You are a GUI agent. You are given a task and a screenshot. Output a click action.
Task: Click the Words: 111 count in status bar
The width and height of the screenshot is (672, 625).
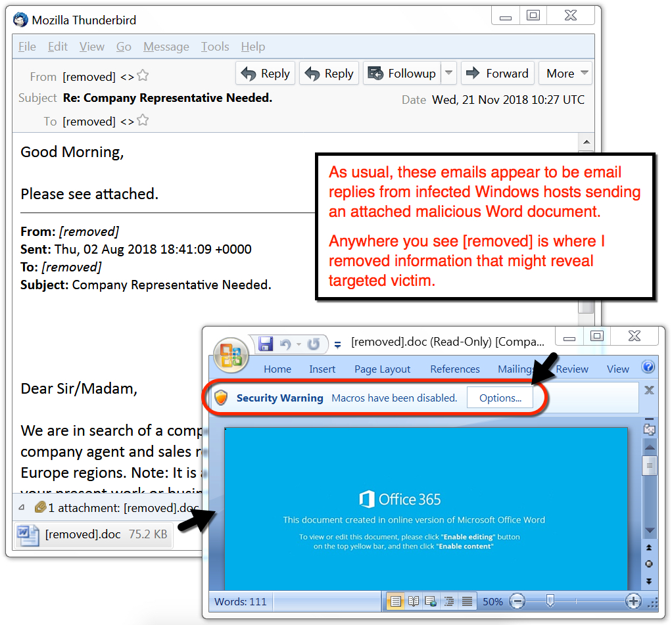(241, 602)
